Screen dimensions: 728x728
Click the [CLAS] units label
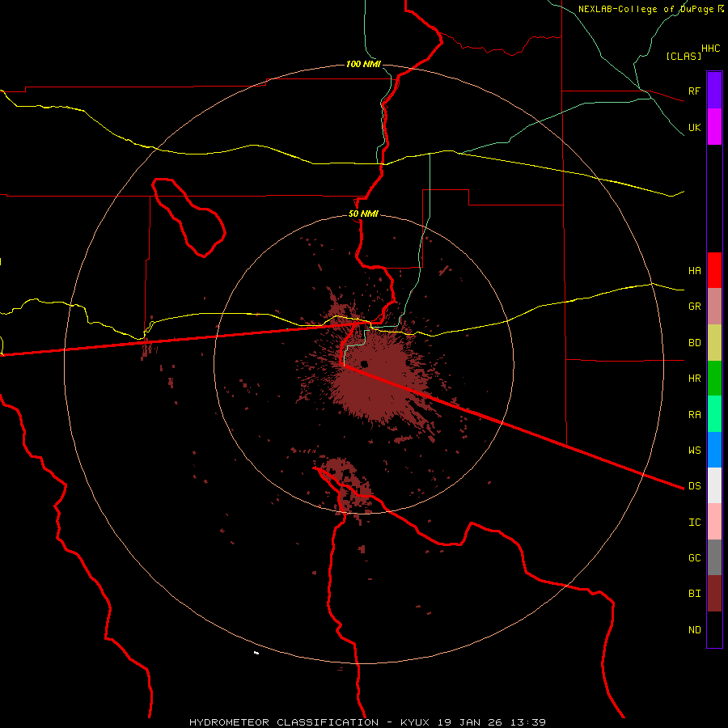(684, 56)
